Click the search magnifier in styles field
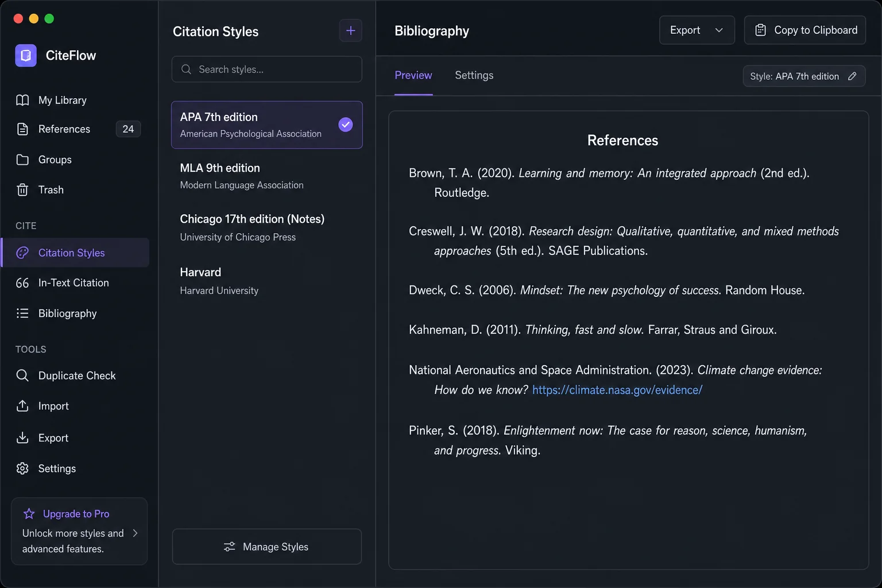Image resolution: width=882 pixels, height=588 pixels. [x=186, y=69]
